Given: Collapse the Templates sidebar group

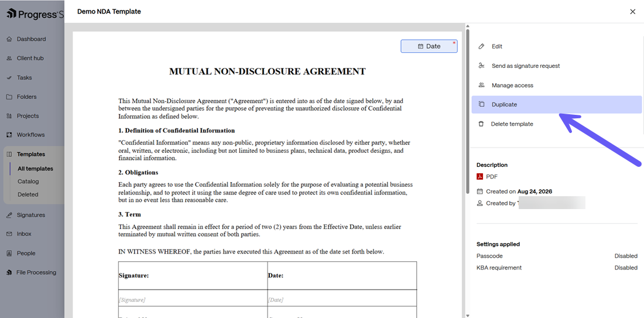Looking at the screenshot, I should tap(31, 155).
